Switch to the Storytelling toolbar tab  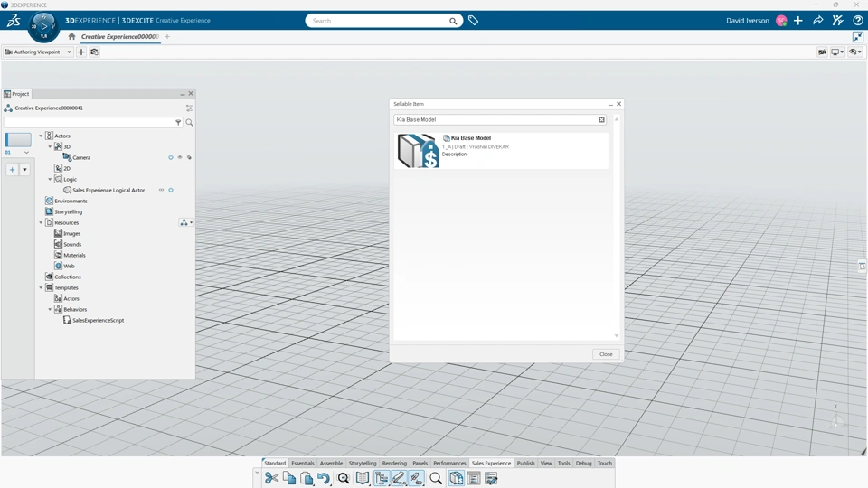click(x=363, y=463)
